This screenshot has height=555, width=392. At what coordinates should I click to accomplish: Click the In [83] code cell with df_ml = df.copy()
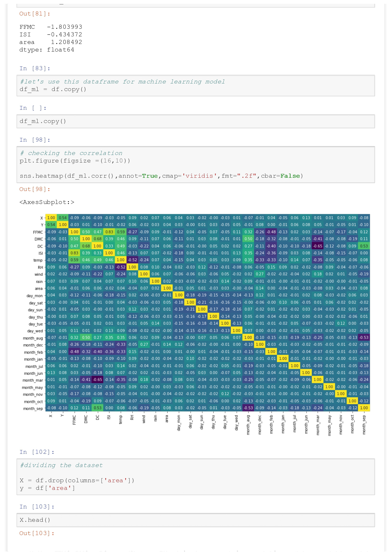point(196,85)
